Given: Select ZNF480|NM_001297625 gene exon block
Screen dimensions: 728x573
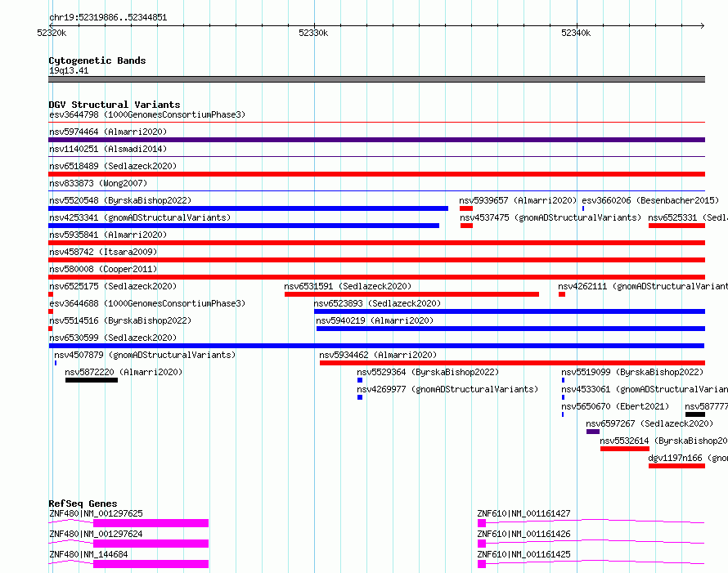Looking at the screenshot, I should point(151,523).
